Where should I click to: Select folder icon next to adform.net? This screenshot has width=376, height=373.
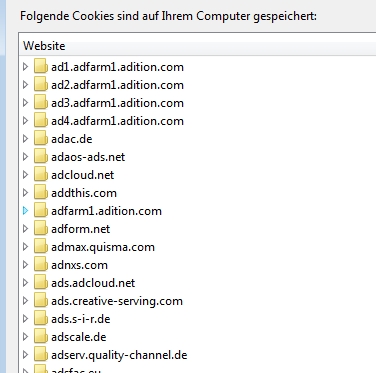coord(41,228)
